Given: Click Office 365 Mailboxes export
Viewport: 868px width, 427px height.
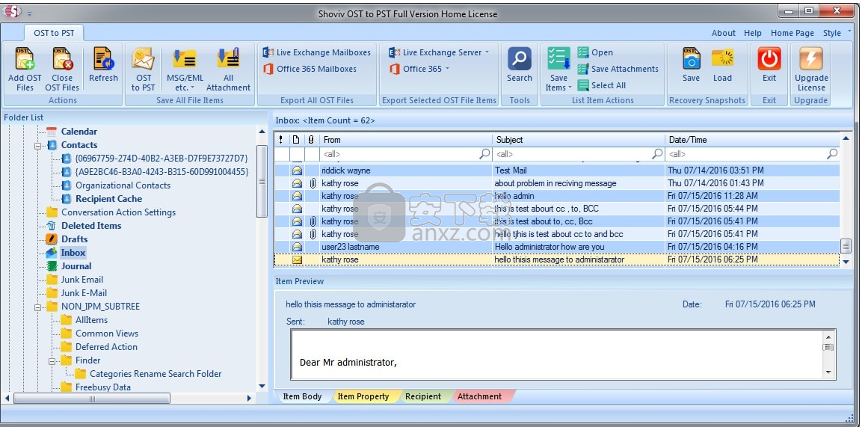Looking at the screenshot, I should tap(310, 69).
